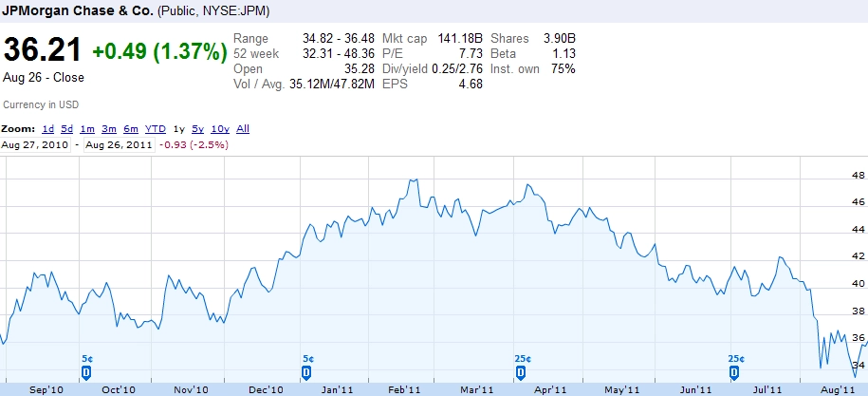Click the September 2010 5¢ dividend marker
Image resolution: width=868 pixels, height=396 pixels.
(86, 372)
